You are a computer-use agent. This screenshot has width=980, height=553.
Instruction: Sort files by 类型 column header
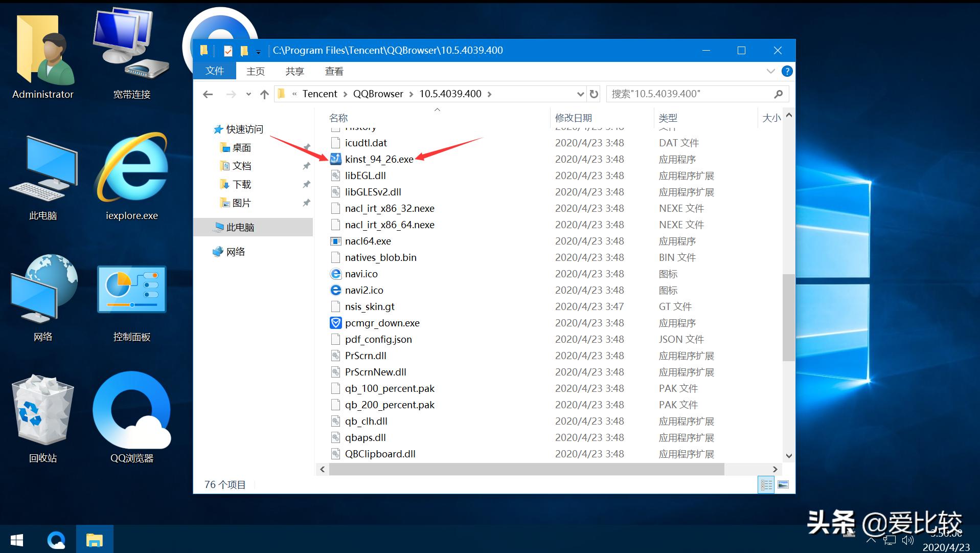tap(668, 118)
